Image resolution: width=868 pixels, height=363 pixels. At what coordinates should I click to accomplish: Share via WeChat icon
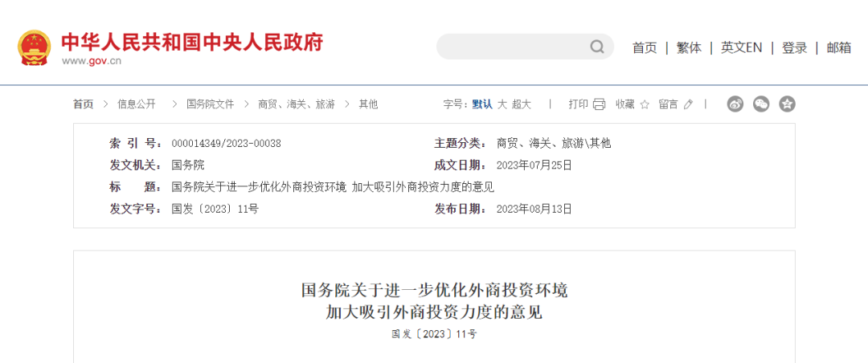point(761,104)
